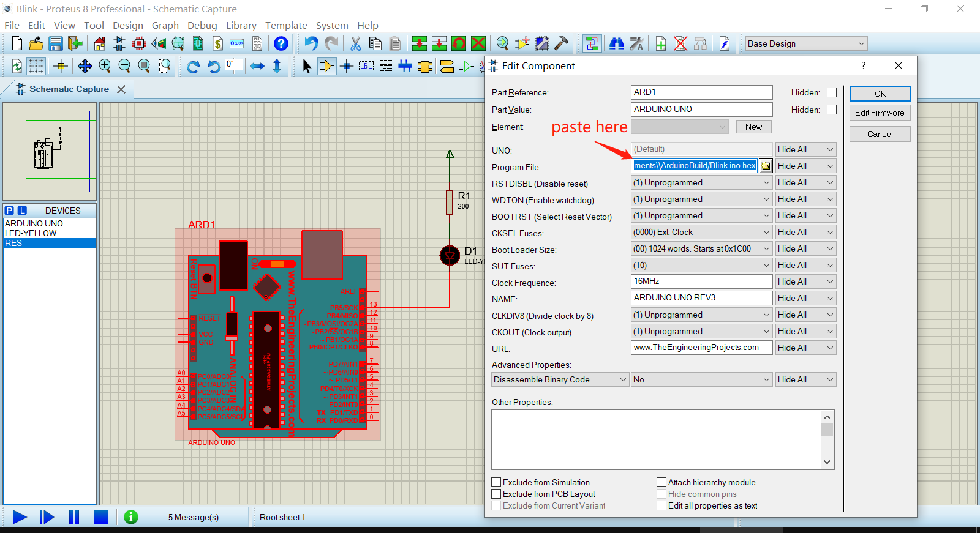Image resolution: width=980 pixels, height=533 pixels.
Task: Click the Edit Firmware button
Action: tap(880, 113)
